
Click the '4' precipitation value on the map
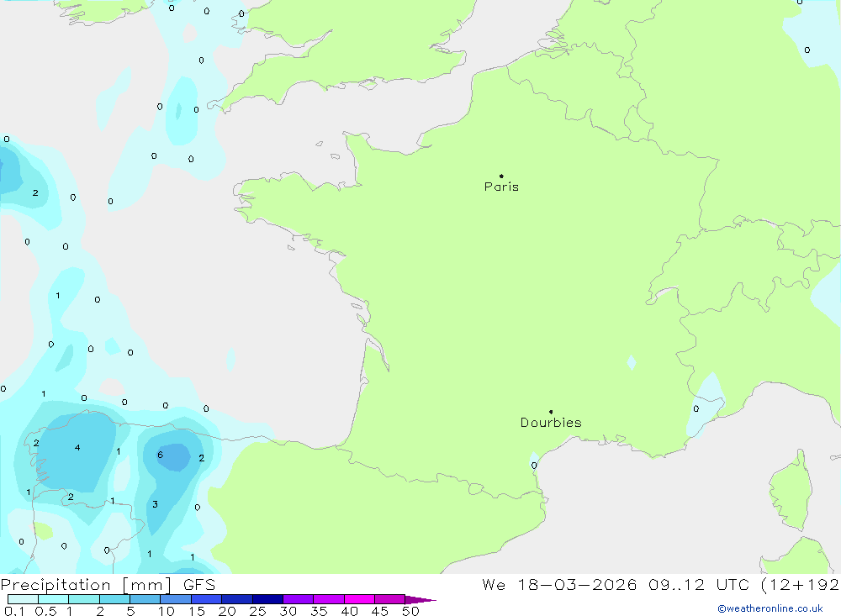[x=77, y=447]
